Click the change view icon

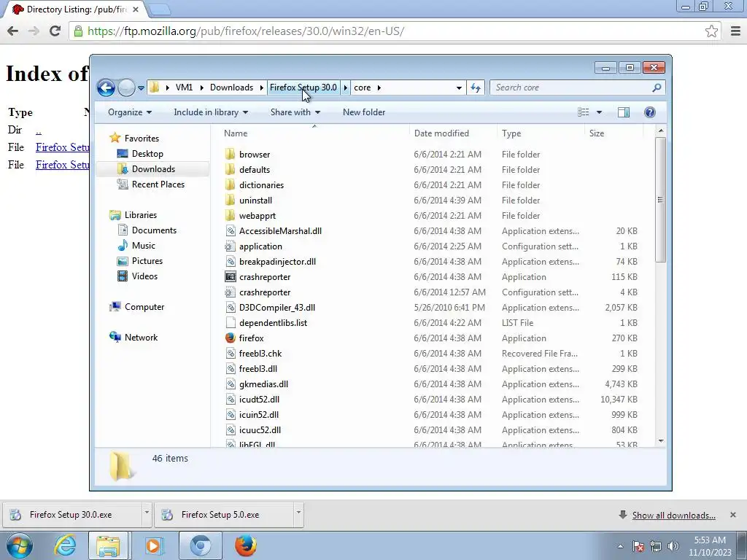(x=583, y=112)
